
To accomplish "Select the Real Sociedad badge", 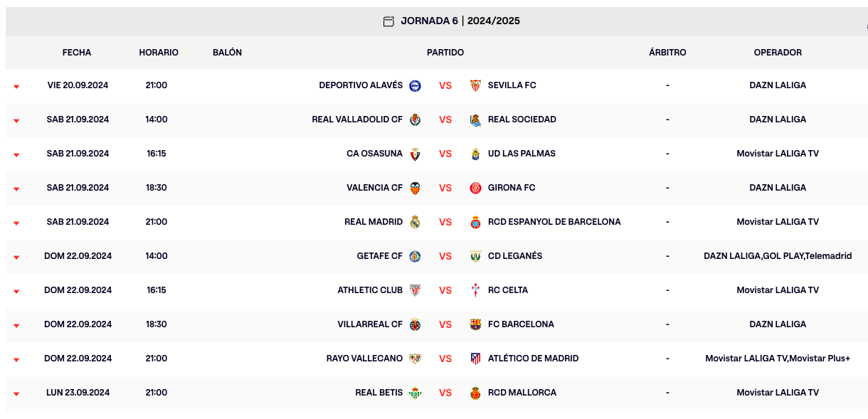I will tap(475, 119).
